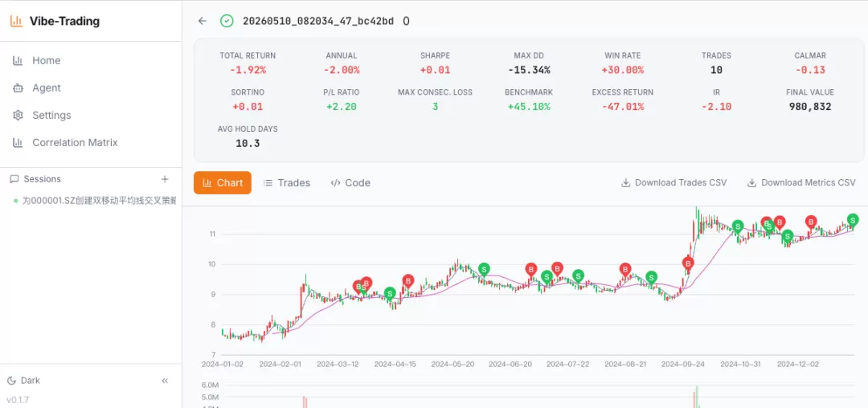Click Total Return value -1.92%
The height and width of the screenshot is (408, 868).
pos(248,70)
